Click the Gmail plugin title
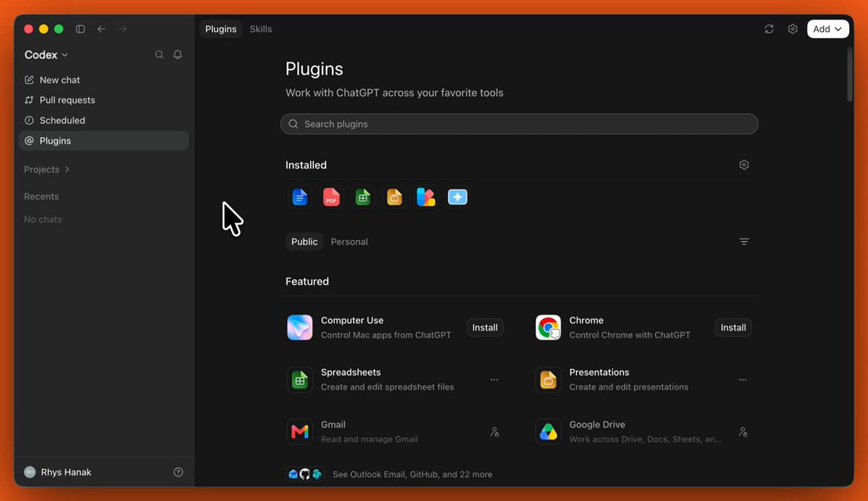868x501 pixels. (x=333, y=425)
